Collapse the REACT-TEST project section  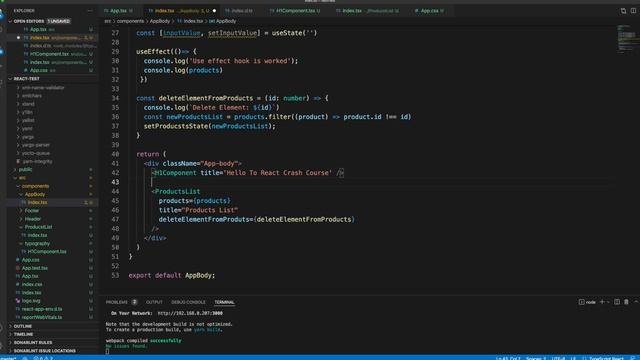coord(10,78)
